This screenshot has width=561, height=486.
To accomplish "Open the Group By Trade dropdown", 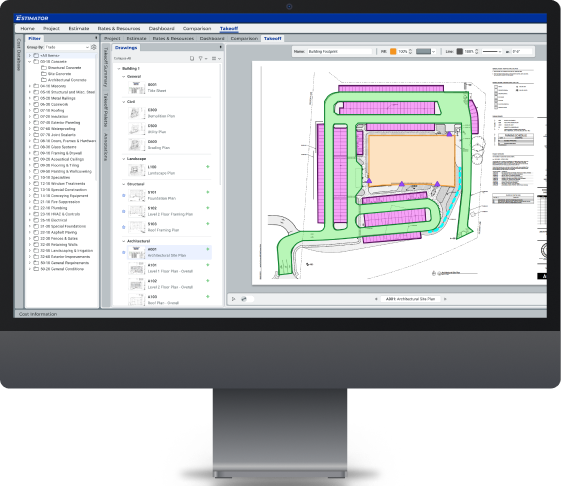I will pyautogui.click(x=68, y=47).
